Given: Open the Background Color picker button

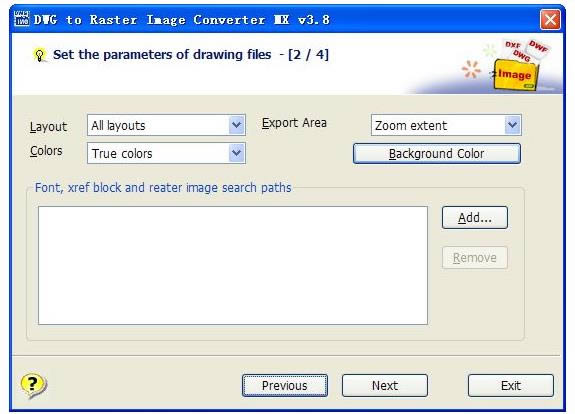Looking at the screenshot, I should pyautogui.click(x=436, y=154).
